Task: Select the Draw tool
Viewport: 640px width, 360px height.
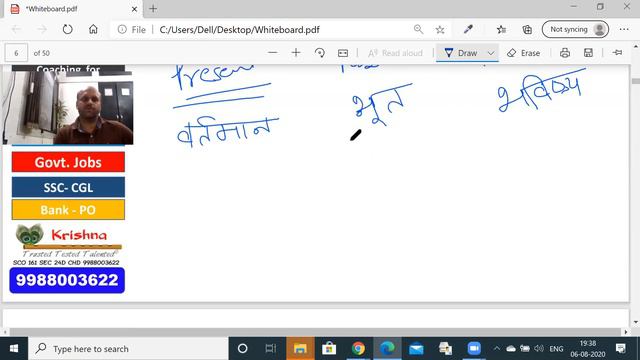Action: tap(461, 53)
